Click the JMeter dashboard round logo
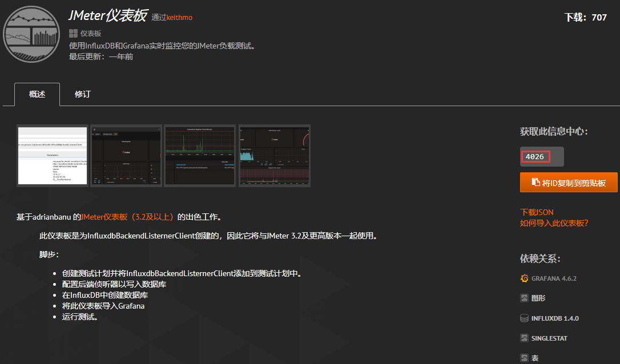Viewport: 620px width, 364px height. [31, 34]
